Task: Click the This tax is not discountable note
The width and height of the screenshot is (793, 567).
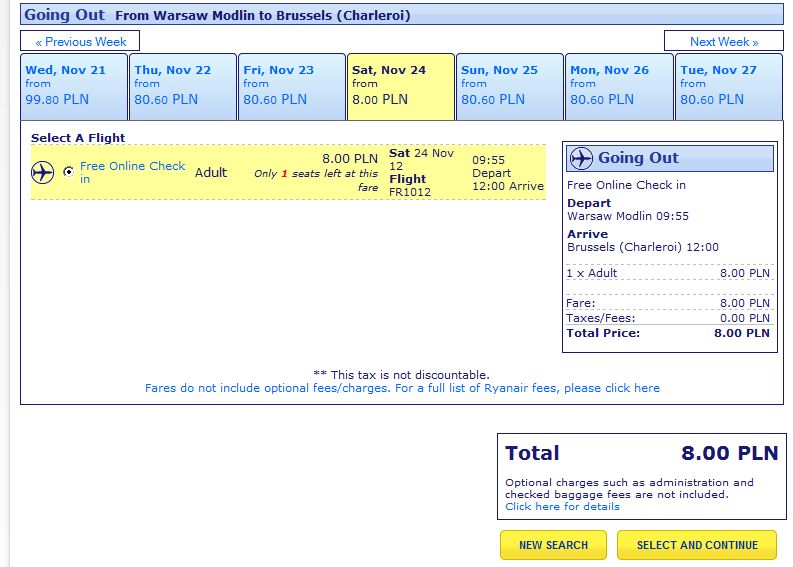Action: tap(402, 375)
